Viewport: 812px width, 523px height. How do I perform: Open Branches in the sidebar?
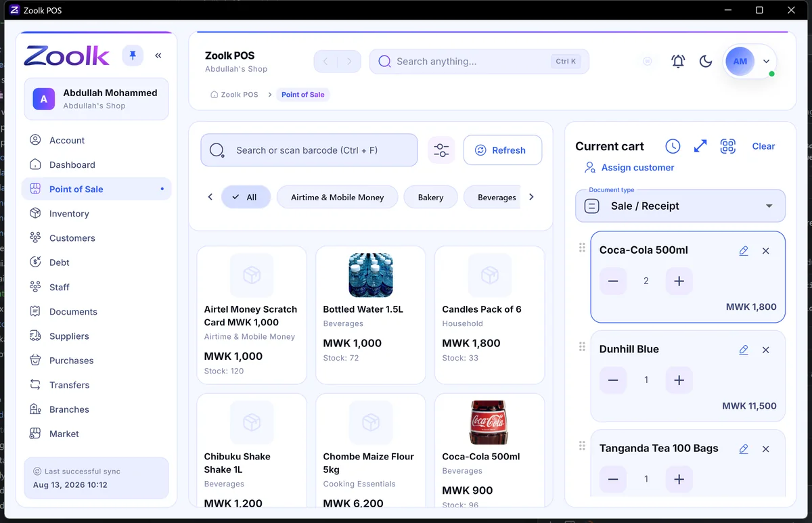coord(96,409)
